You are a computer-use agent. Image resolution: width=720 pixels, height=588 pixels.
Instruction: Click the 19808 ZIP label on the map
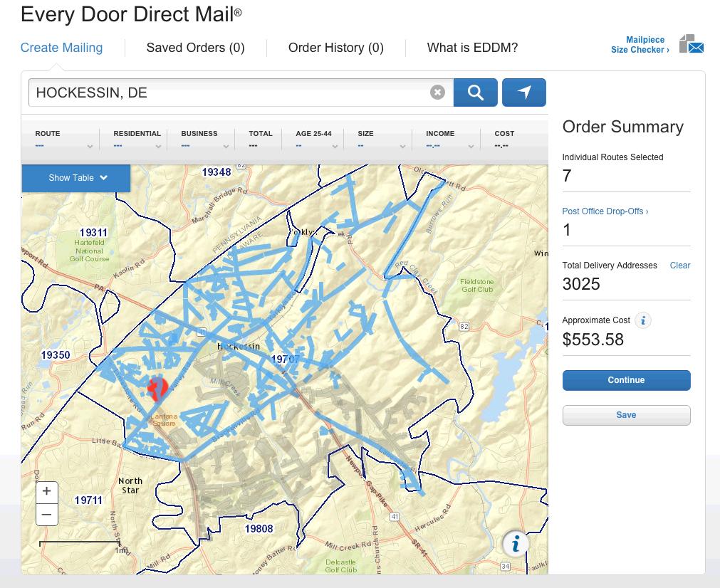point(259,529)
